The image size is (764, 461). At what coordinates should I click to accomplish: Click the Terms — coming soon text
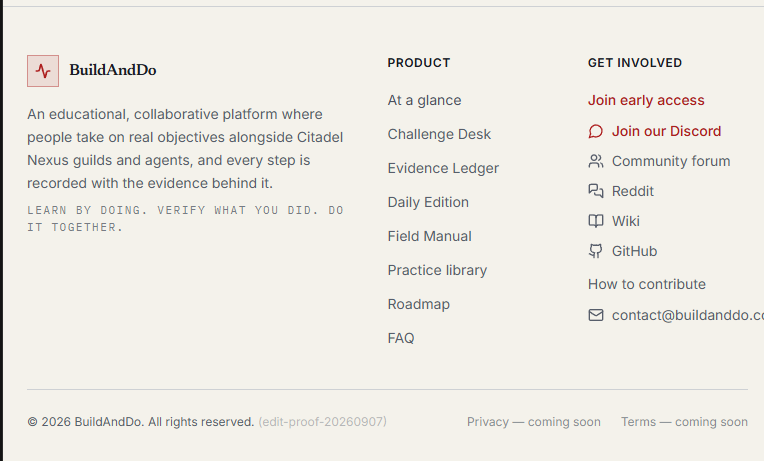(684, 422)
